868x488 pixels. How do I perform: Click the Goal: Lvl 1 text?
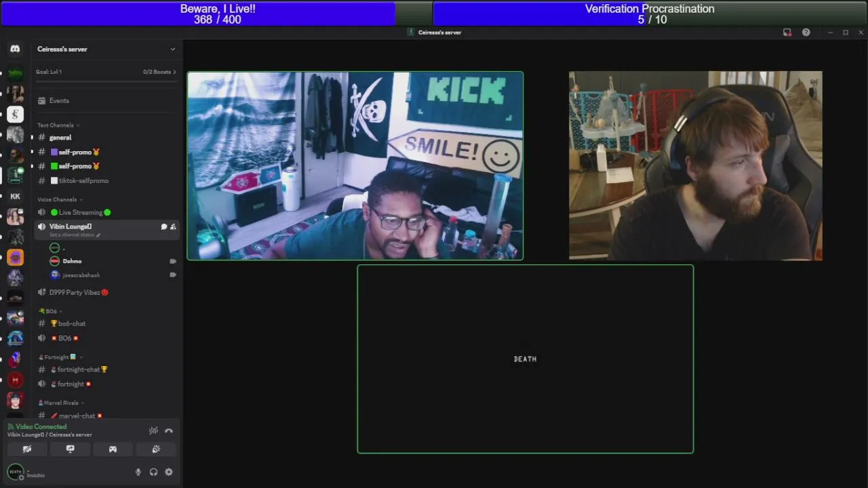(x=49, y=72)
